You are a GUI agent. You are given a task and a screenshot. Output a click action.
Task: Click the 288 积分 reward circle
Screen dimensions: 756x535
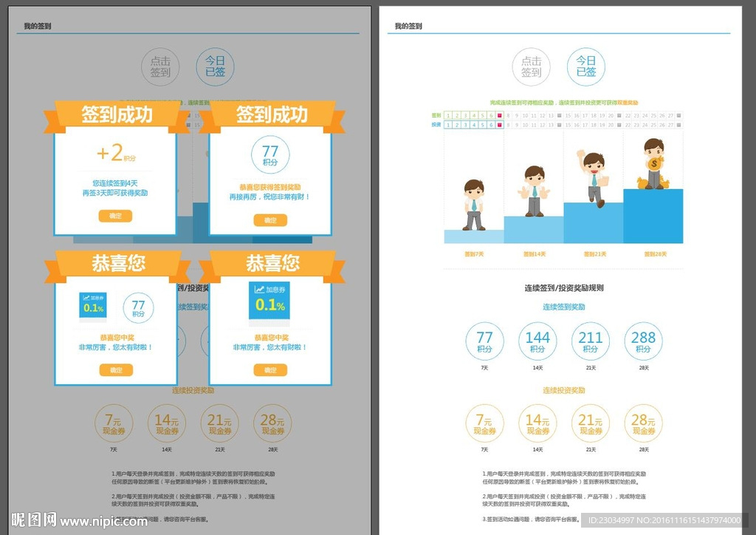click(x=643, y=341)
